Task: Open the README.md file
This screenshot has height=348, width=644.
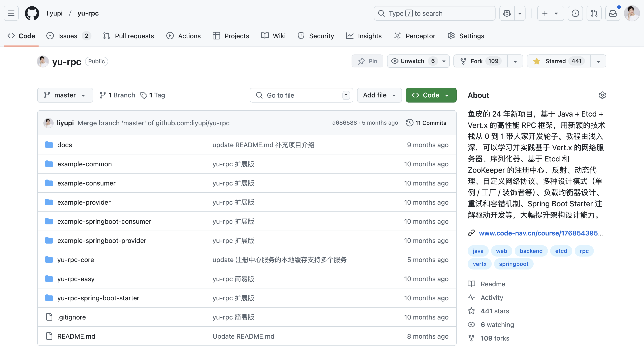Action: [76, 336]
